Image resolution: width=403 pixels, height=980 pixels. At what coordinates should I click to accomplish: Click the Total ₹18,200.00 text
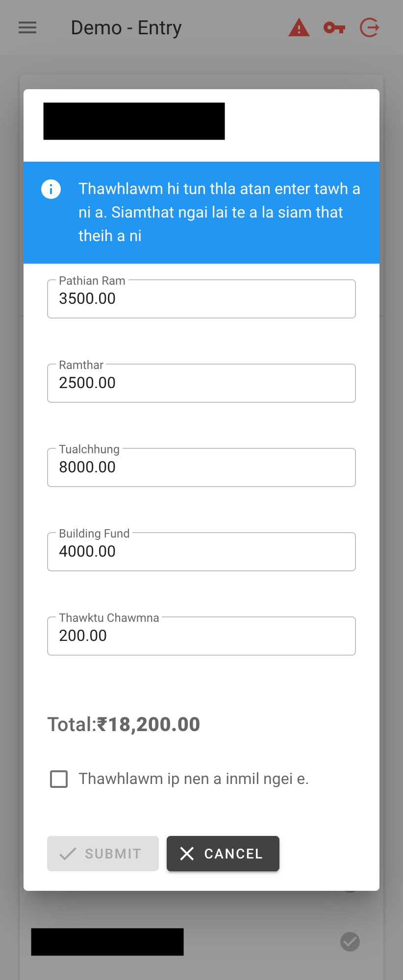click(x=124, y=724)
